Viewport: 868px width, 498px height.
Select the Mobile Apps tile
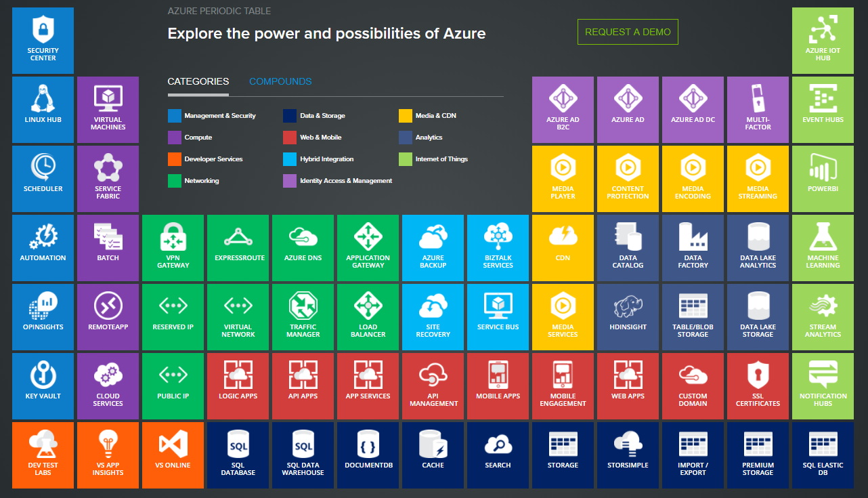pyautogui.click(x=498, y=386)
